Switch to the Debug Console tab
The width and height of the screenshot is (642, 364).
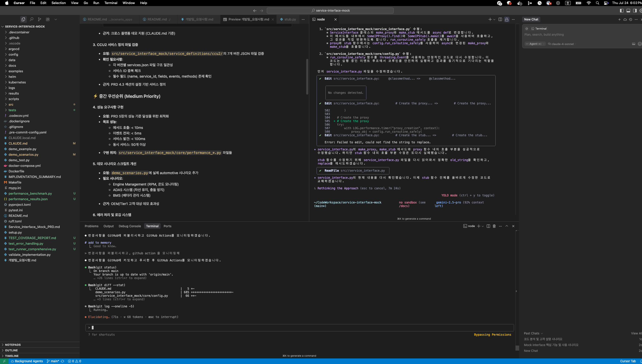(x=130, y=226)
